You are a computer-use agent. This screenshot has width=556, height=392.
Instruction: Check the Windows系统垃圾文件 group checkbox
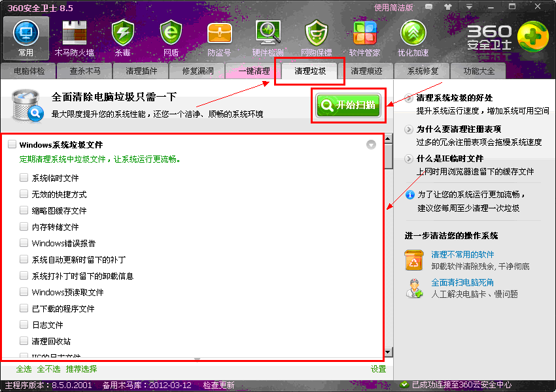pyautogui.click(x=12, y=144)
